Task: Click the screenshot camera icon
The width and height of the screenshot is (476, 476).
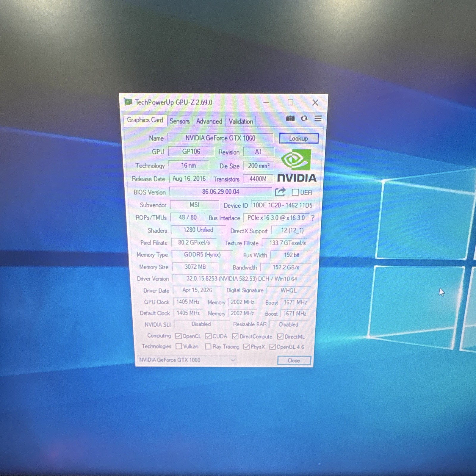Action: tap(290, 118)
